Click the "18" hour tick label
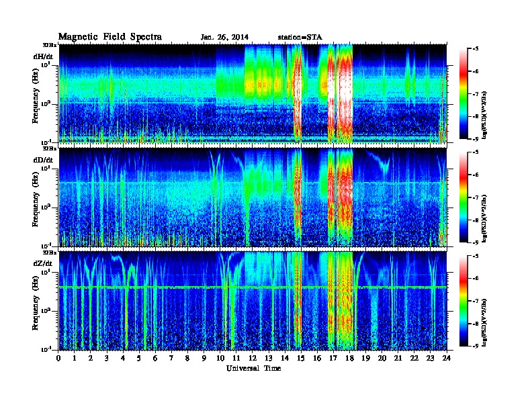The image size is (532, 411). (349, 359)
